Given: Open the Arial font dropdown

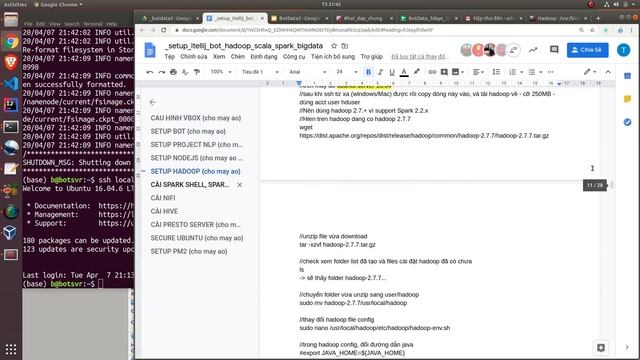Looking at the screenshot, I should click(x=308, y=72).
